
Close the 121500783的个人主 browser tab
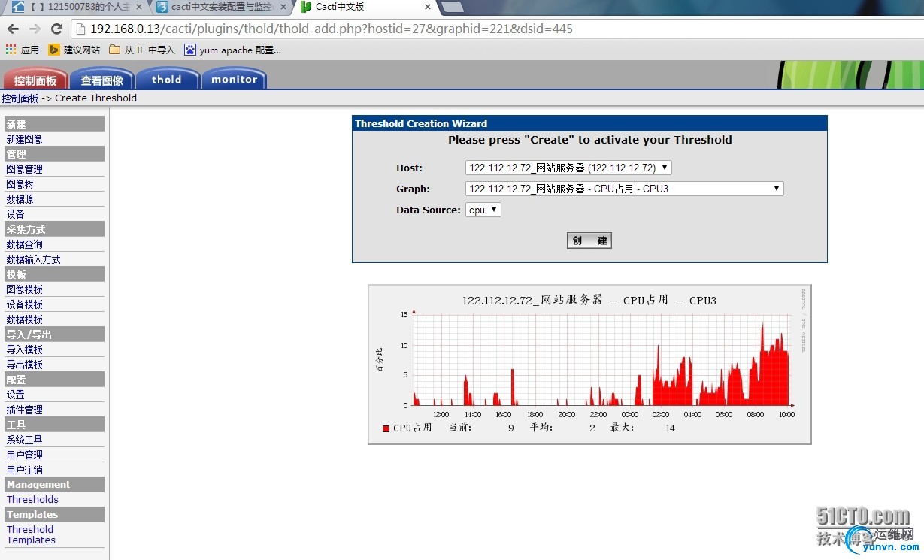[x=138, y=7]
